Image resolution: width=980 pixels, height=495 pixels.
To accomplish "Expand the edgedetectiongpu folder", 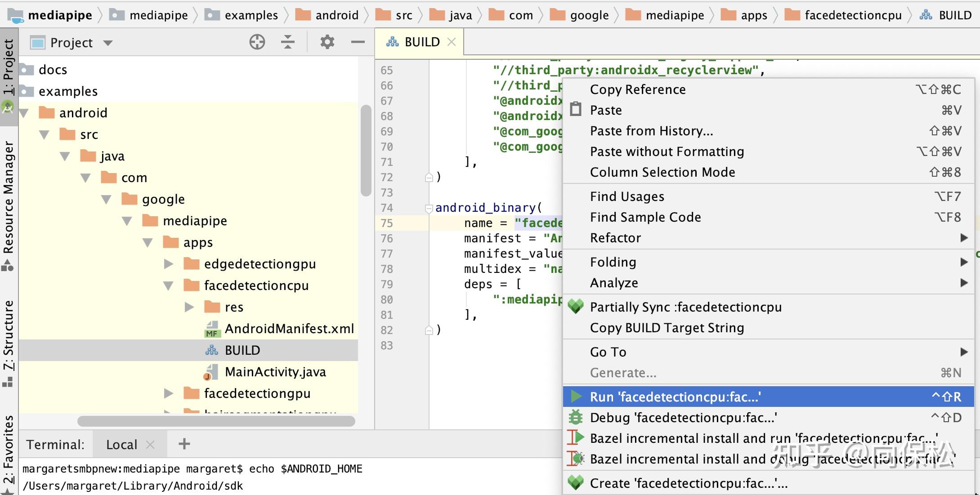I will coord(169,264).
